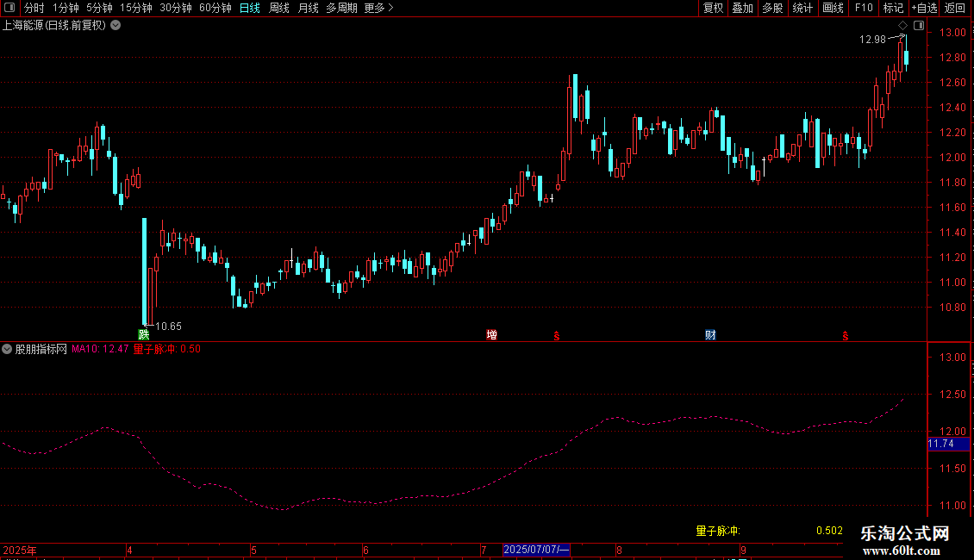Open the 多周期 multi-period view

[x=341, y=8]
